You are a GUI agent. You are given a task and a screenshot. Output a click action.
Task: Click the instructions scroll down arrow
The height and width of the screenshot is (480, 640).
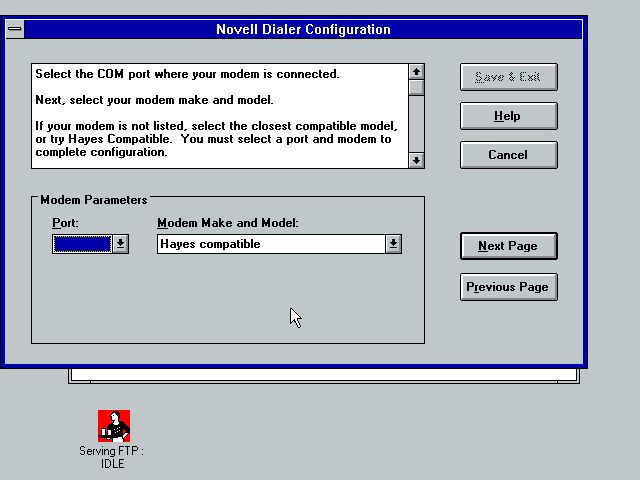(416, 160)
